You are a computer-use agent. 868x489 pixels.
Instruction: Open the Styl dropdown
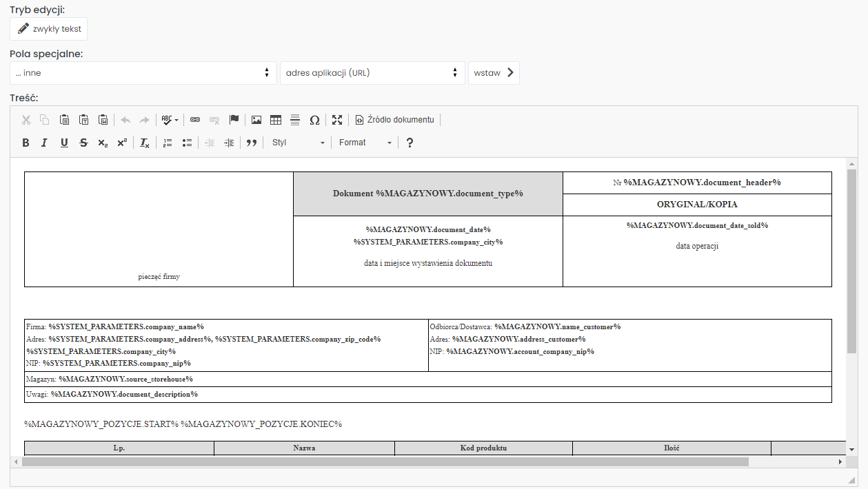click(x=297, y=143)
